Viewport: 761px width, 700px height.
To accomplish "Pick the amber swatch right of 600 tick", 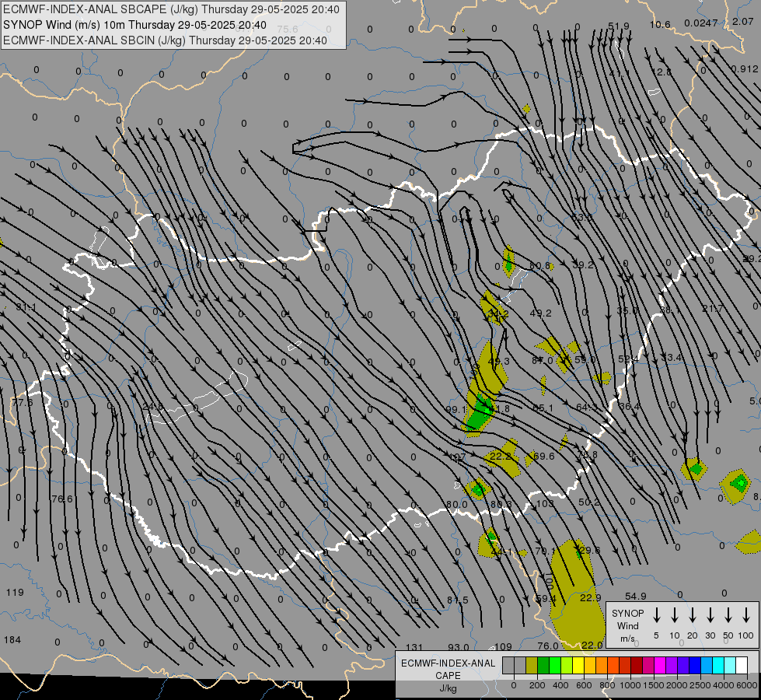I will (590, 665).
